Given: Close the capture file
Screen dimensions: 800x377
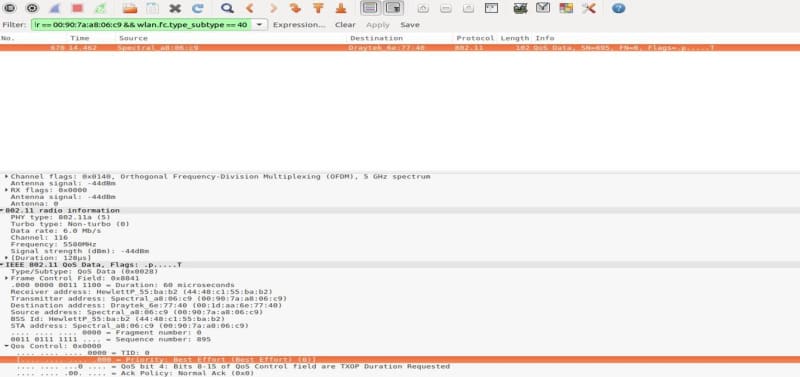Looking at the screenshot, I should pos(175,8).
